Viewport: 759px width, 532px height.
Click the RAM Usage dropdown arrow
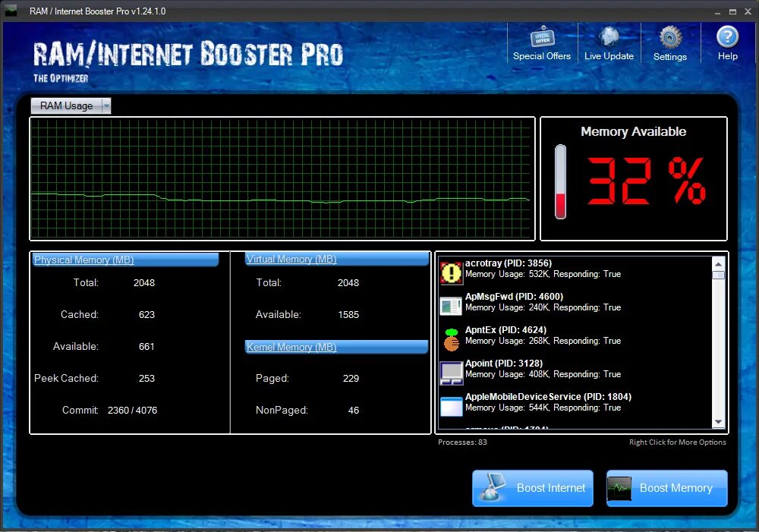(106, 105)
